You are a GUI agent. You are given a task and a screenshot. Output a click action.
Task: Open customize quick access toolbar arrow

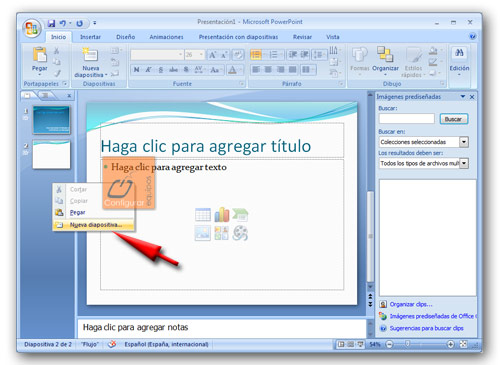[95, 23]
